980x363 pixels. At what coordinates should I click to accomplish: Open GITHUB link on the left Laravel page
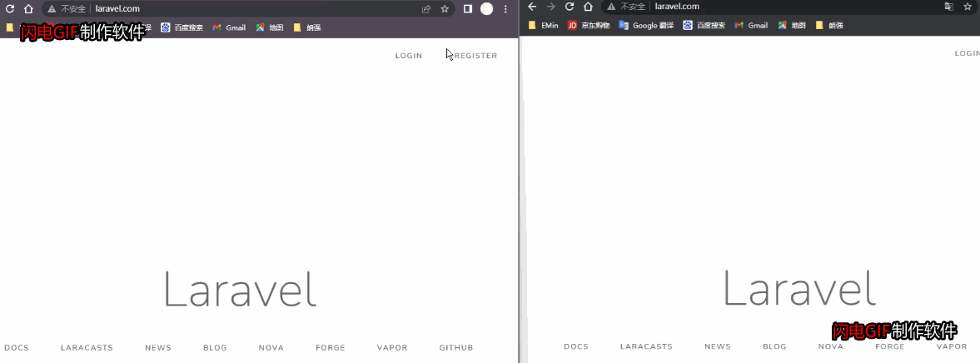(456, 347)
